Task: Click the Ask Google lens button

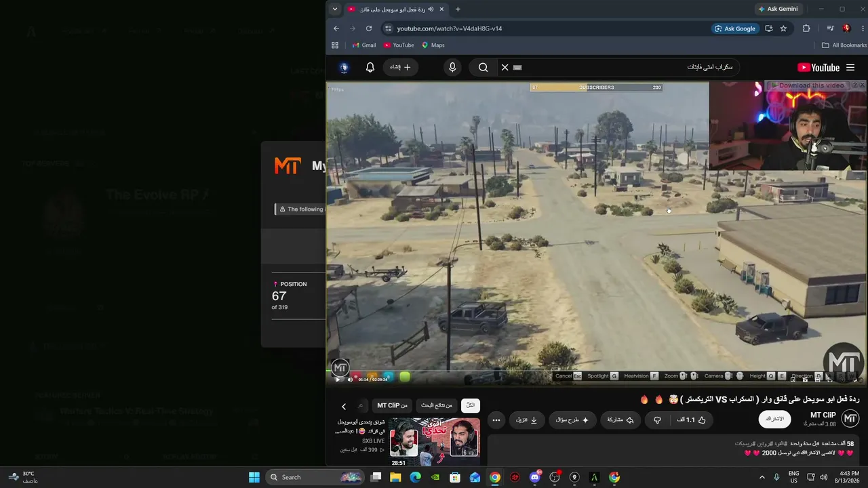Action: (734, 28)
